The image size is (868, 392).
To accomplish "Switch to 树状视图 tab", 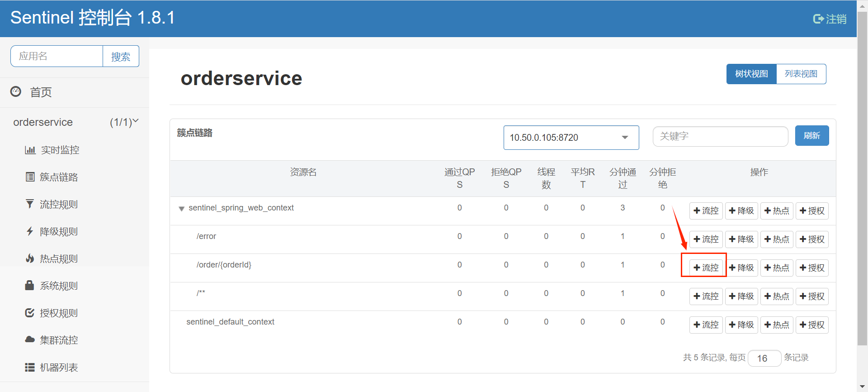I will point(751,74).
